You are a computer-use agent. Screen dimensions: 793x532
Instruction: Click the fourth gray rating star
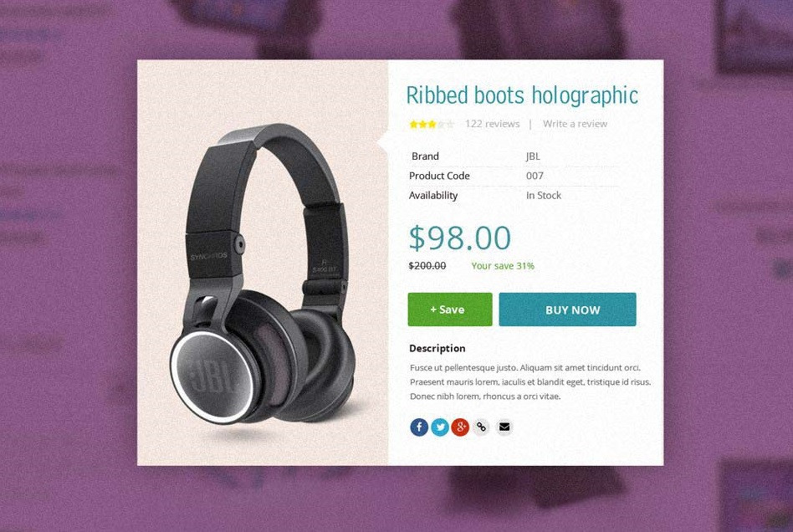pos(441,124)
